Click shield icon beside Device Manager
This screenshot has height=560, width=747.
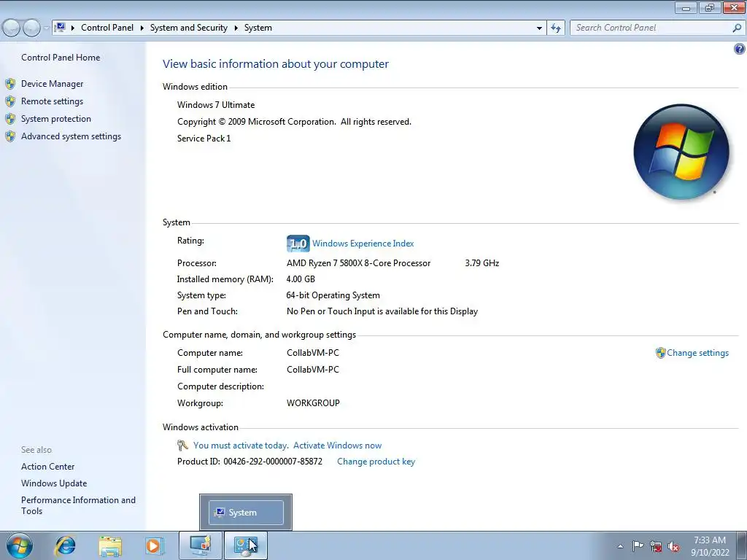[x=10, y=84]
